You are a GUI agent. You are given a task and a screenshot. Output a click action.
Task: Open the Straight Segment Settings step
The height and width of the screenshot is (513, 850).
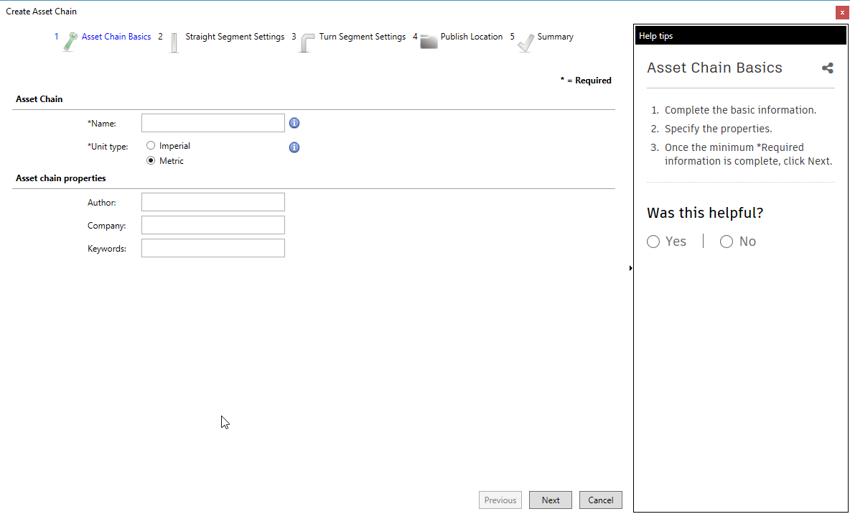point(234,37)
